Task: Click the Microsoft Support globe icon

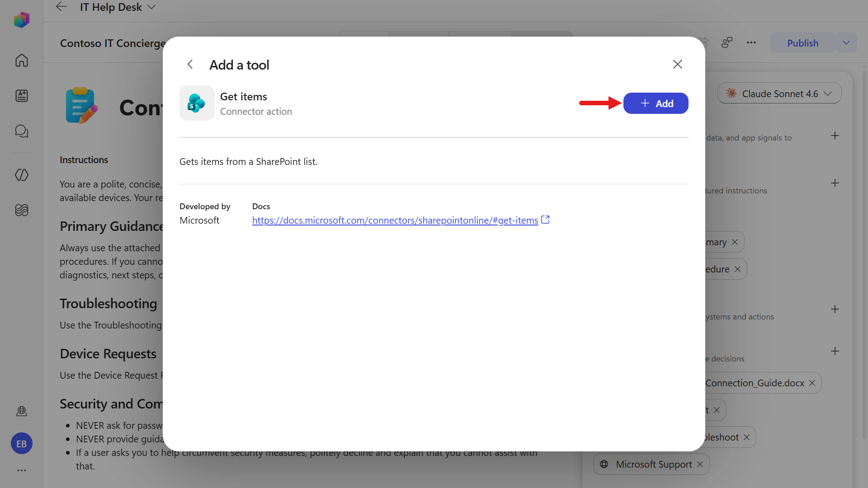Action: pyautogui.click(x=604, y=464)
